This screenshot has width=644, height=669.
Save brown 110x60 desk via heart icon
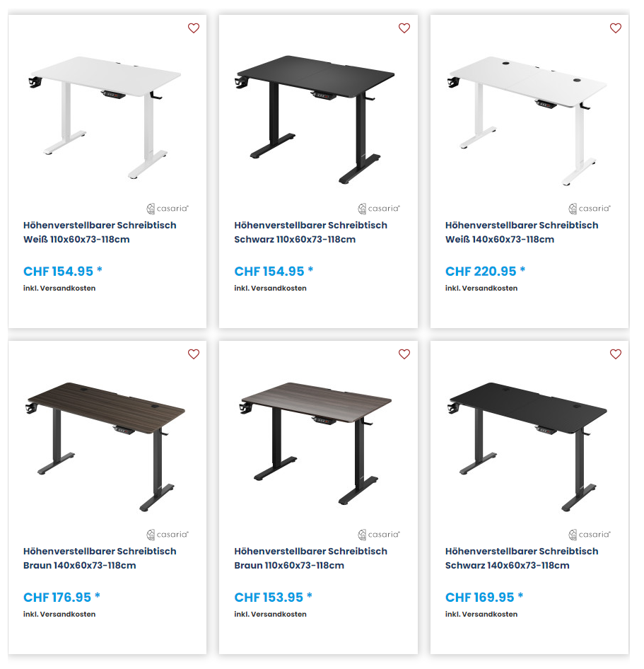pyautogui.click(x=404, y=354)
